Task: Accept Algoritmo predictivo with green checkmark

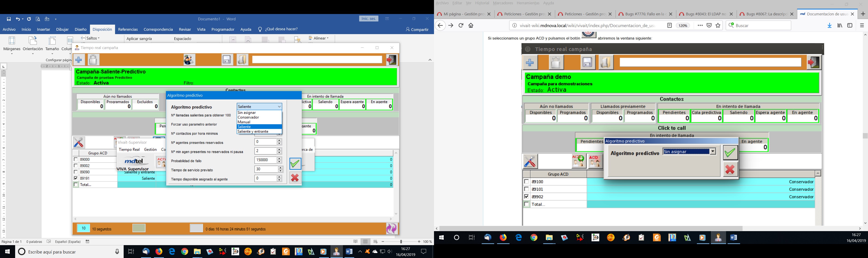Action: pyautogui.click(x=295, y=164)
